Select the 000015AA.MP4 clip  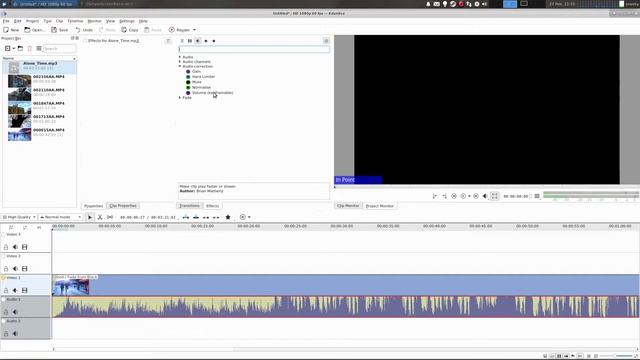pos(40,133)
